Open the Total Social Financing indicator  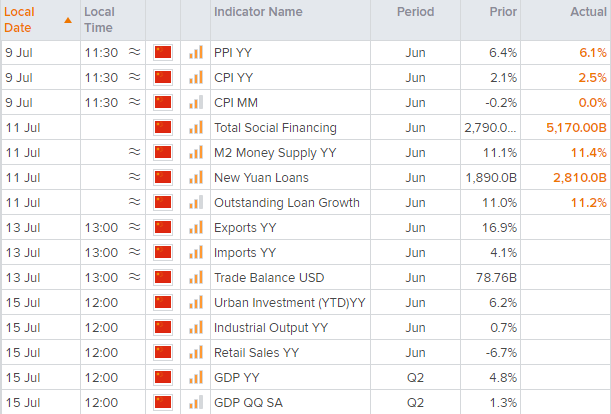pos(275,128)
